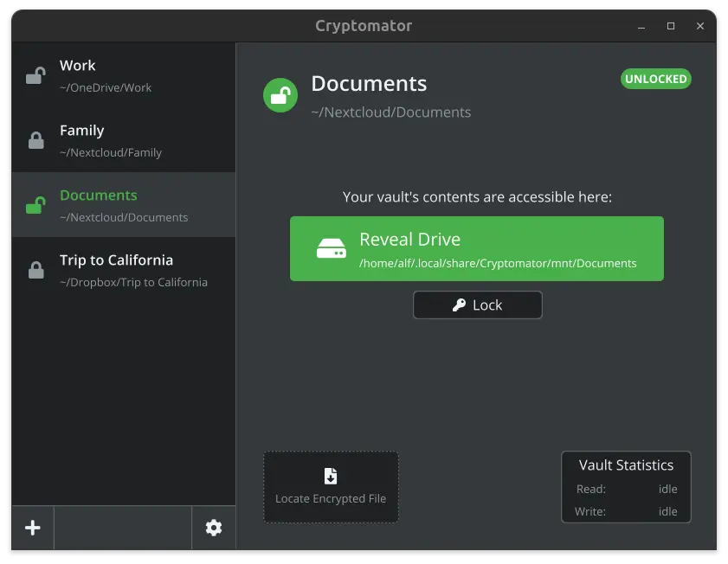Screen dimensions: 728x564
Task: Click the ~/OneDrive/Work path text
Action: (x=106, y=87)
